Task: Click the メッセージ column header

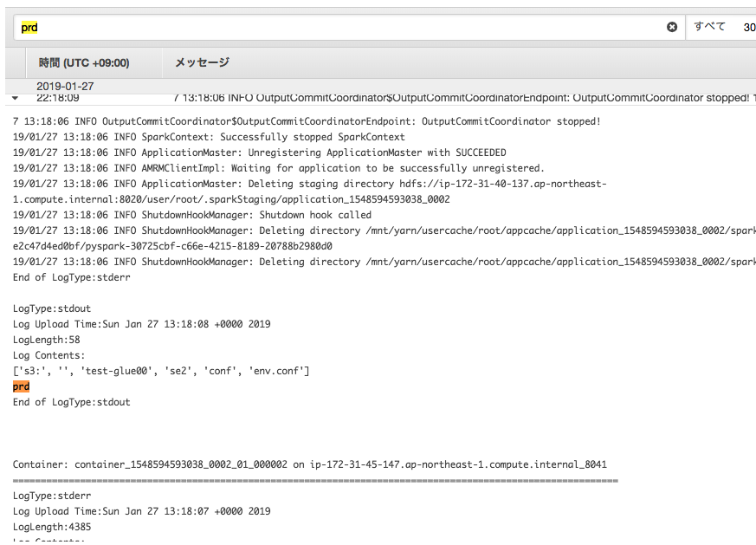Action: (202, 62)
